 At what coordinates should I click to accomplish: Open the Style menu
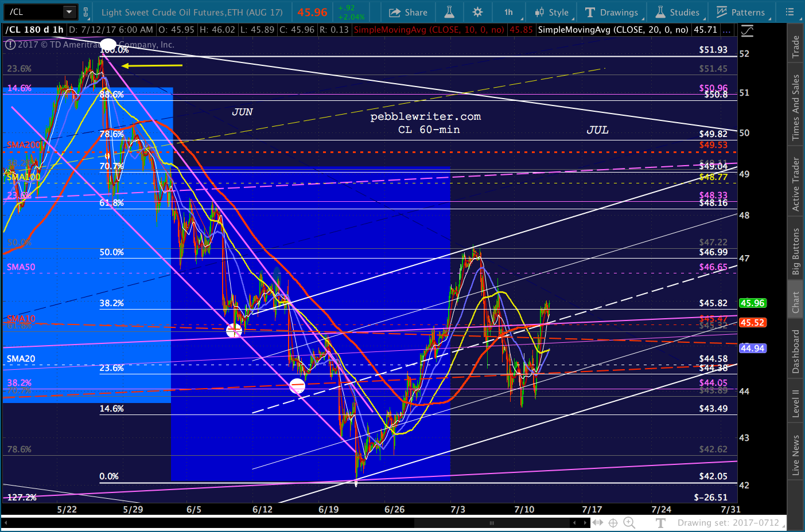(551, 12)
